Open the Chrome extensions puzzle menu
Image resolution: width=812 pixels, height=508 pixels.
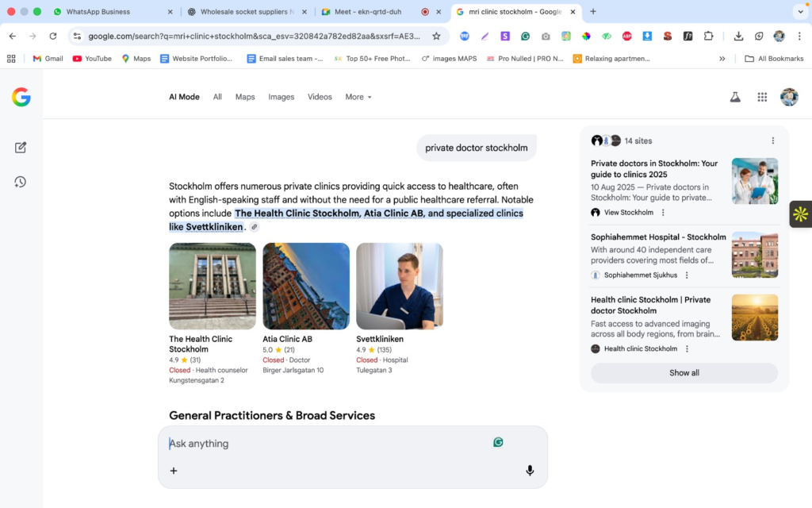[708, 36]
